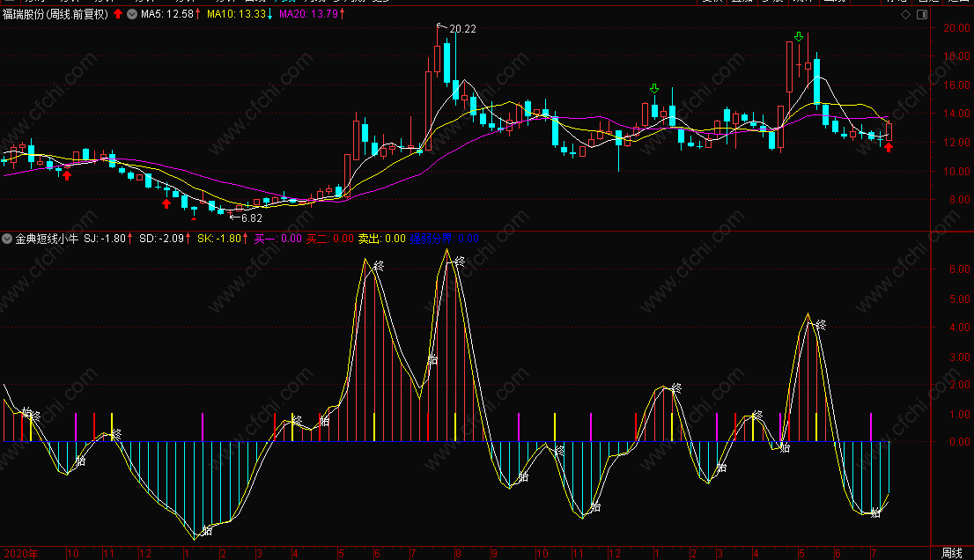Viewport: 974px width, 560px height.
Task: Click the red up arrow beside the stock title
Action: [118, 14]
